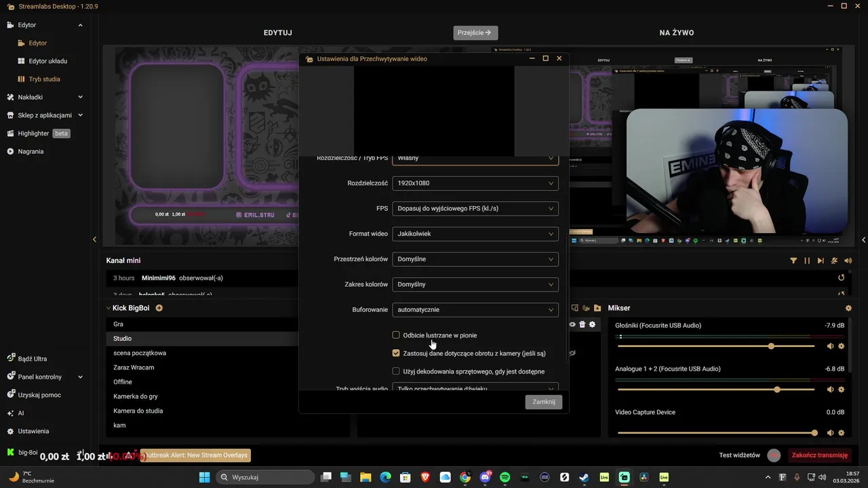This screenshot has width=868, height=488.
Task: Click the refresh icon in Kanał mini
Action: click(x=842, y=278)
